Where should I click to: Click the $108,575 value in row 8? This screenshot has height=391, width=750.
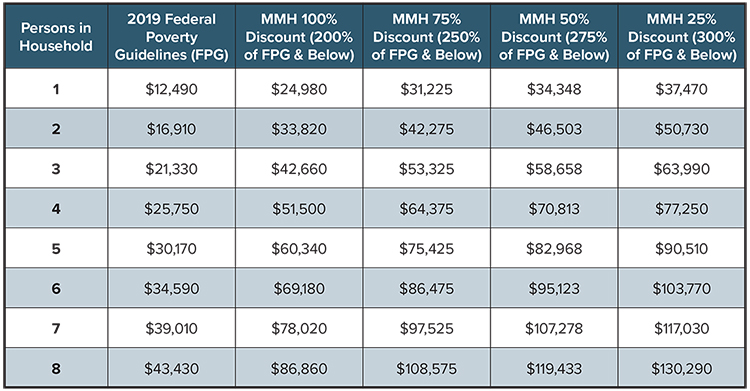tap(426, 369)
